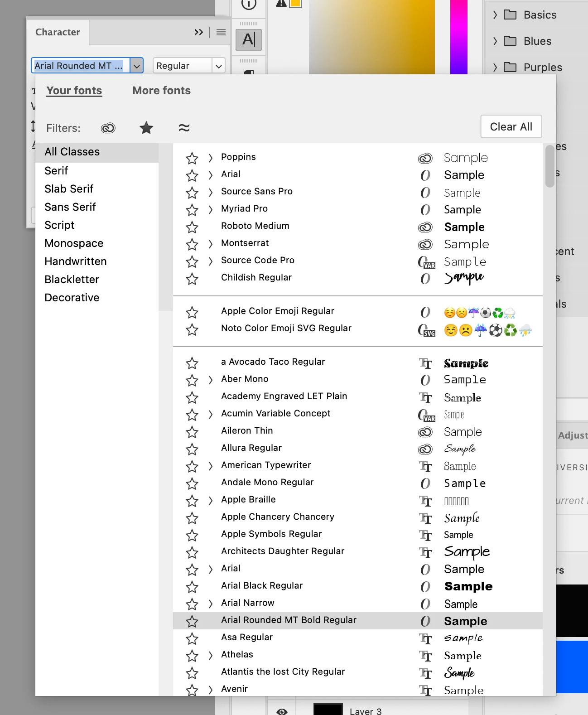
Task: Star Architects Daughter Regular font
Action: [x=192, y=552]
